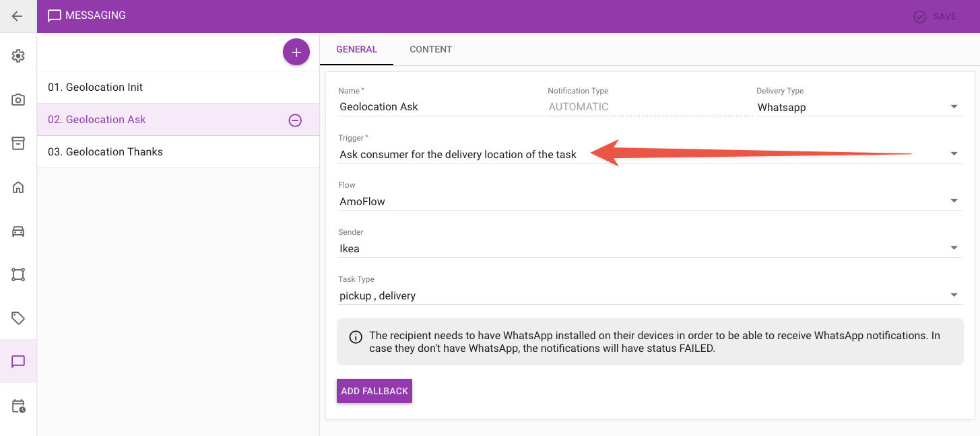Open the Flow AmoFlow dropdown

[650, 201]
